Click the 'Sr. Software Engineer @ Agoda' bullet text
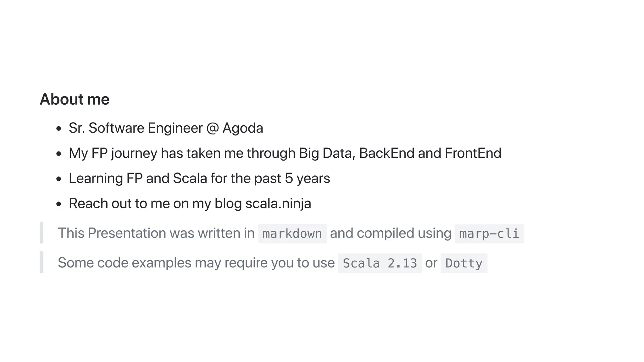Image resolution: width=644 pixels, height=362 pixels. tap(166, 128)
